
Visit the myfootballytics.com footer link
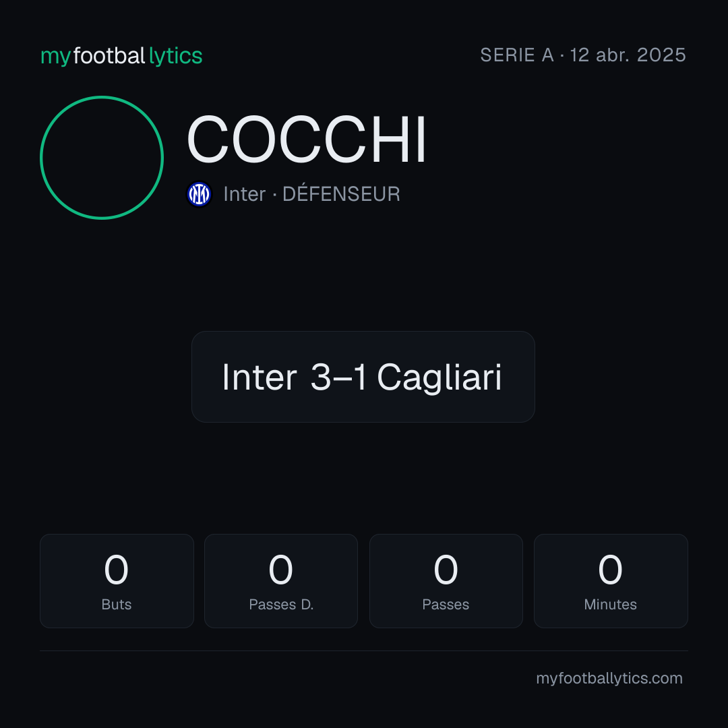609,678
